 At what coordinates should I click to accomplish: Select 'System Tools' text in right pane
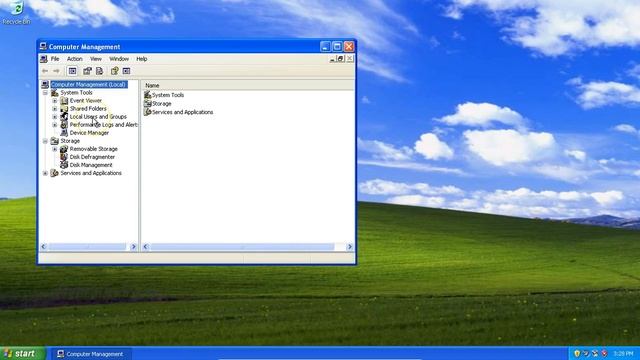(x=168, y=95)
